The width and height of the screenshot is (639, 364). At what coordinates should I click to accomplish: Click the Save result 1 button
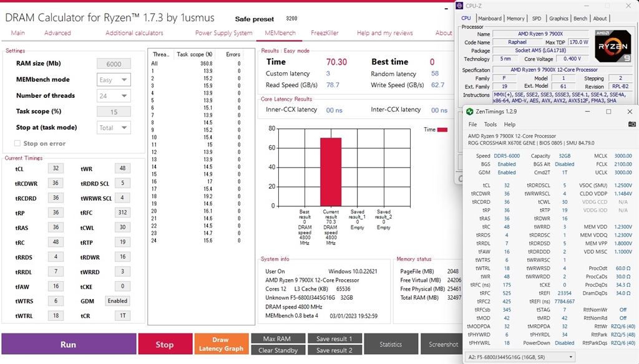point(334,338)
